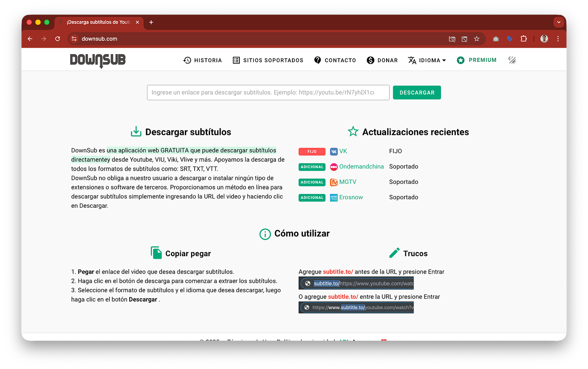Click the bold 'Pegar' step text
The image size is (588, 369).
coord(86,272)
